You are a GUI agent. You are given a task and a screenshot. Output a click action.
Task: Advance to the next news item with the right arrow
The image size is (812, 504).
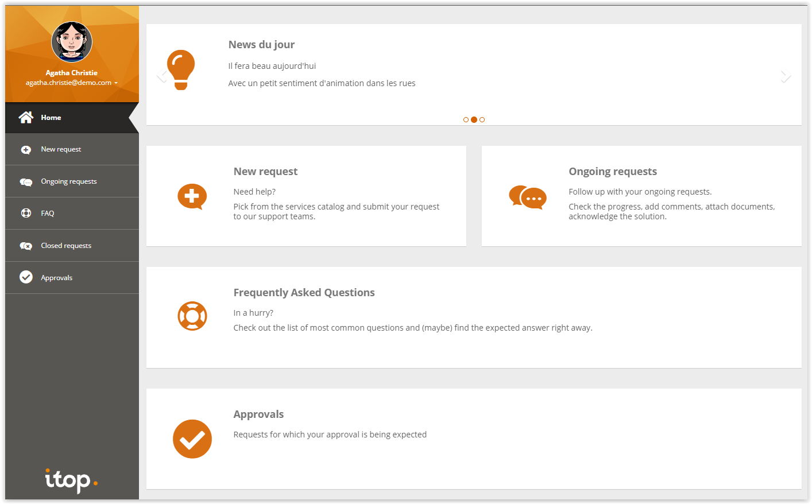click(786, 76)
